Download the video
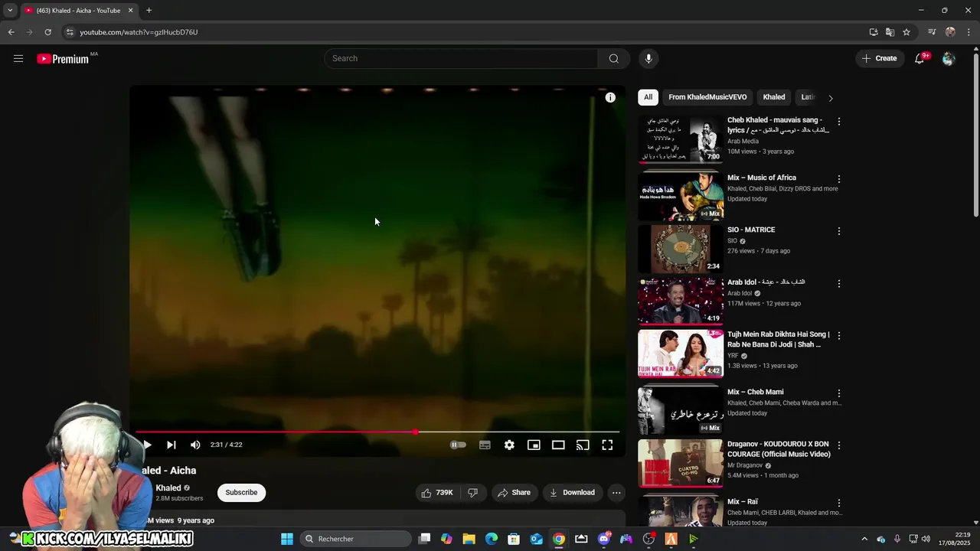980x551 pixels. (572, 493)
